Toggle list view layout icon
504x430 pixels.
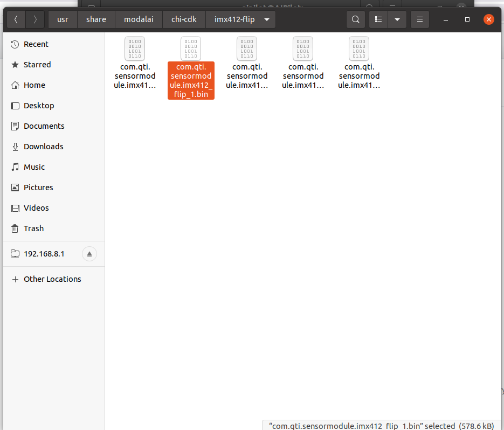(x=378, y=19)
